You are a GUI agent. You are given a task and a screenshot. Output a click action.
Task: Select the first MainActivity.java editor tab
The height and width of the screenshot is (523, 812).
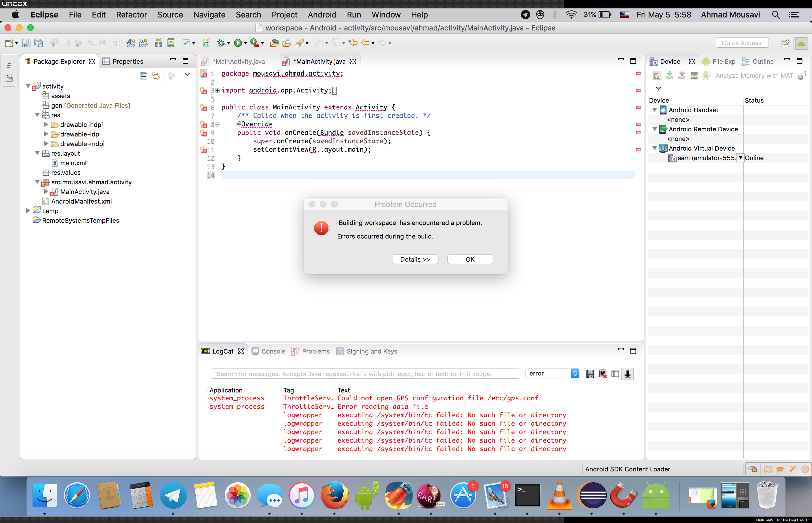pyautogui.click(x=234, y=61)
